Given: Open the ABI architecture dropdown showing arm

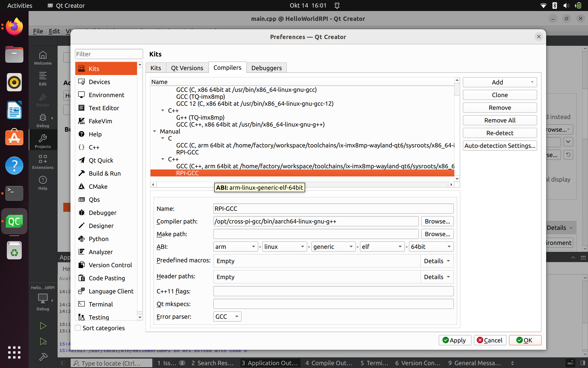Looking at the screenshot, I should pos(235,247).
